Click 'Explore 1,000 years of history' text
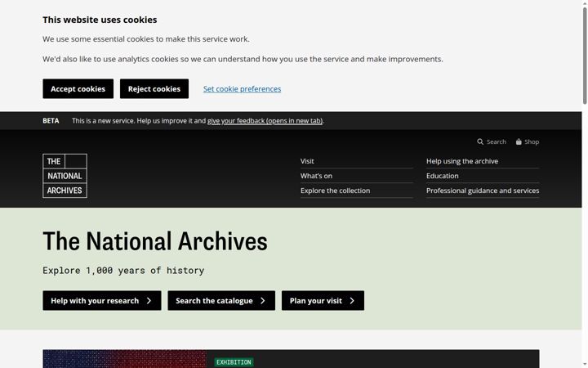The height and width of the screenshot is (368, 588). click(123, 271)
